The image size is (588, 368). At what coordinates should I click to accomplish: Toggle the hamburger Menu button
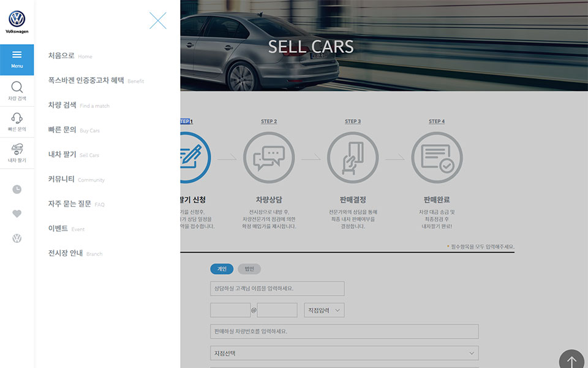[17, 58]
